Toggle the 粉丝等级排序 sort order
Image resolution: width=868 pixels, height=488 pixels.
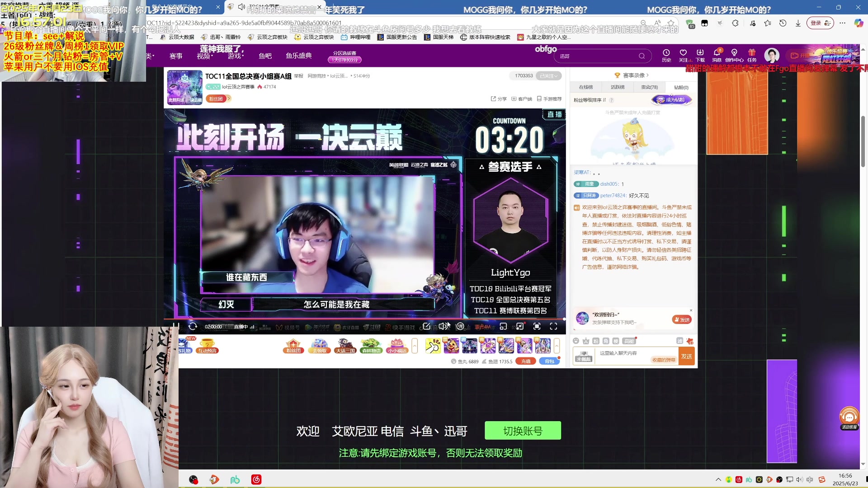(x=590, y=100)
